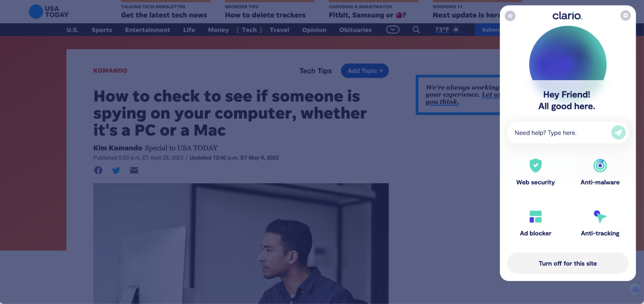Open the Obituaries section

(355, 30)
